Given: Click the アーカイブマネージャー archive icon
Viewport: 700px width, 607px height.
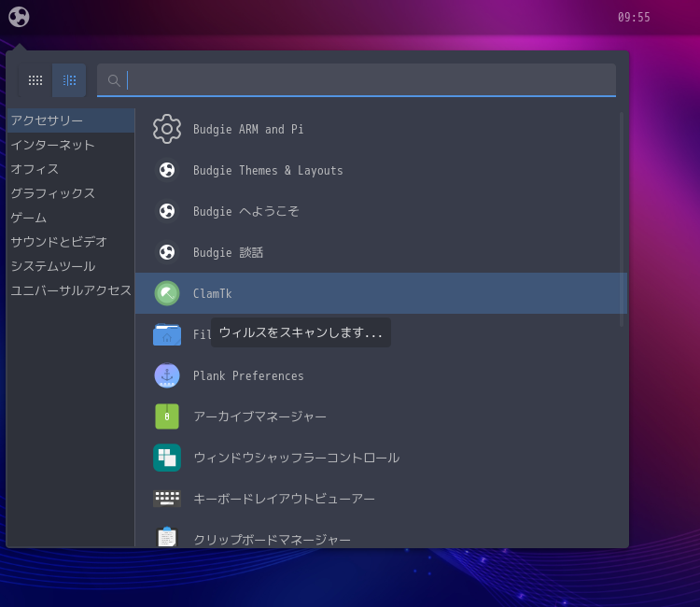Looking at the screenshot, I should (167, 416).
